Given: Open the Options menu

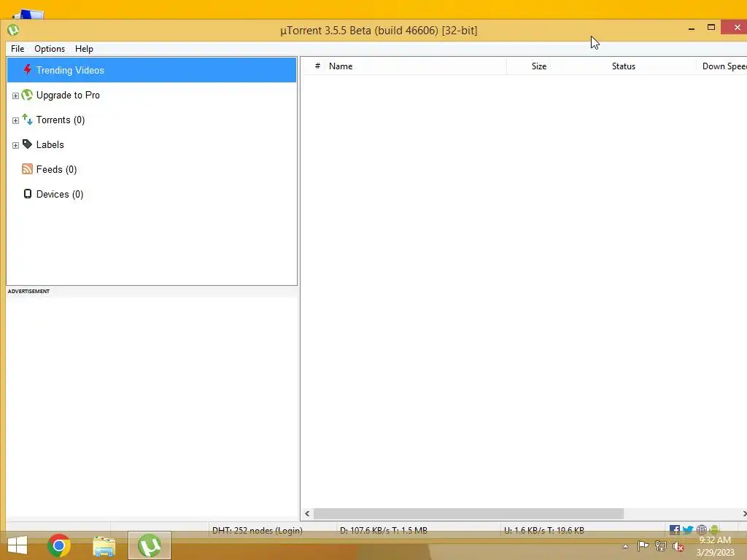Looking at the screenshot, I should click(x=50, y=49).
